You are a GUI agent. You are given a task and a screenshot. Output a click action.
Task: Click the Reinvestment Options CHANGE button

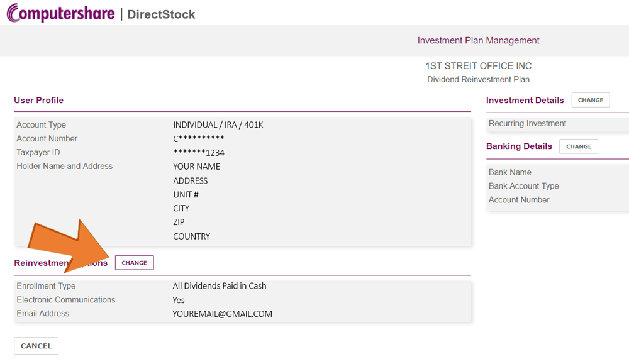coord(135,263)
